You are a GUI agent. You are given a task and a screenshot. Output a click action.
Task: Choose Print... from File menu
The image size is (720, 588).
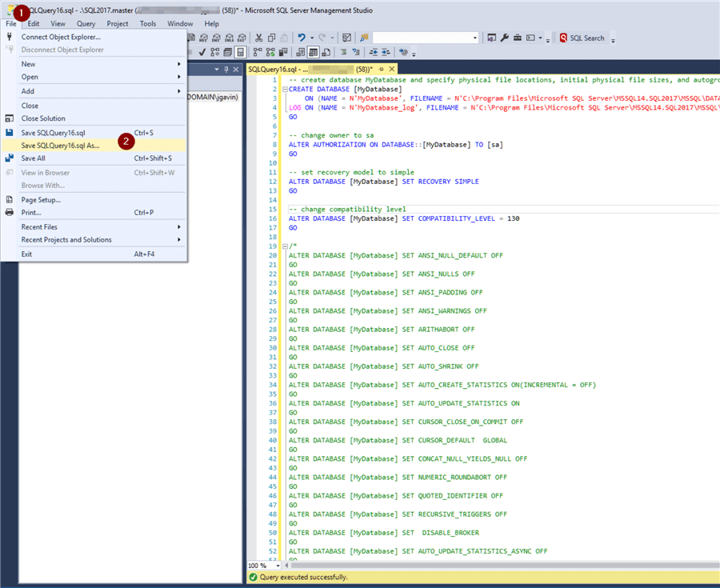94,213
